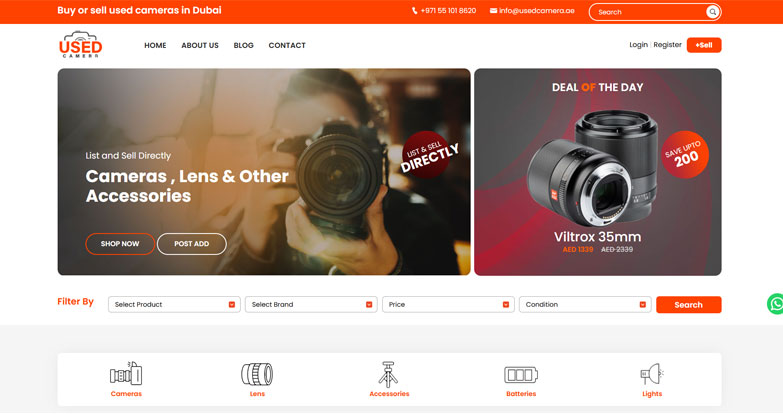Image resolution: width=783 pixels, height=414 pixels.
Task: Click the Login link
Action: [638, 44]
